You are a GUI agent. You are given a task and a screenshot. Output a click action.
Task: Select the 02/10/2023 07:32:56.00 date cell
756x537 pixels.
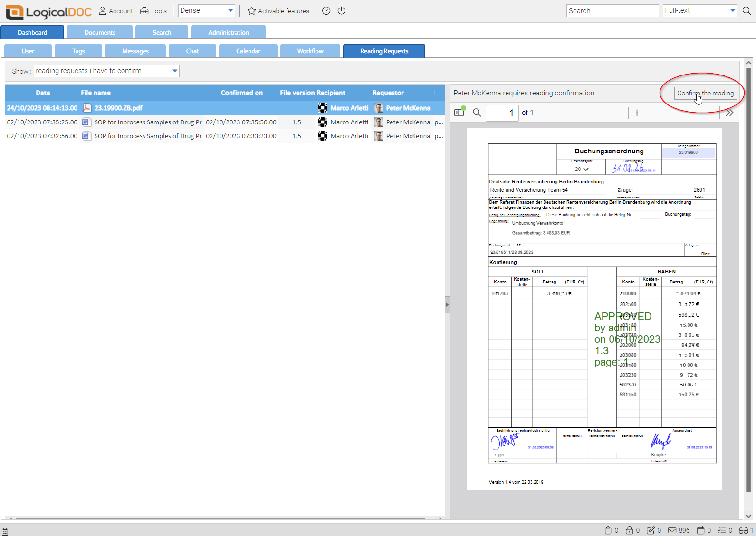(x=42, y=136)
